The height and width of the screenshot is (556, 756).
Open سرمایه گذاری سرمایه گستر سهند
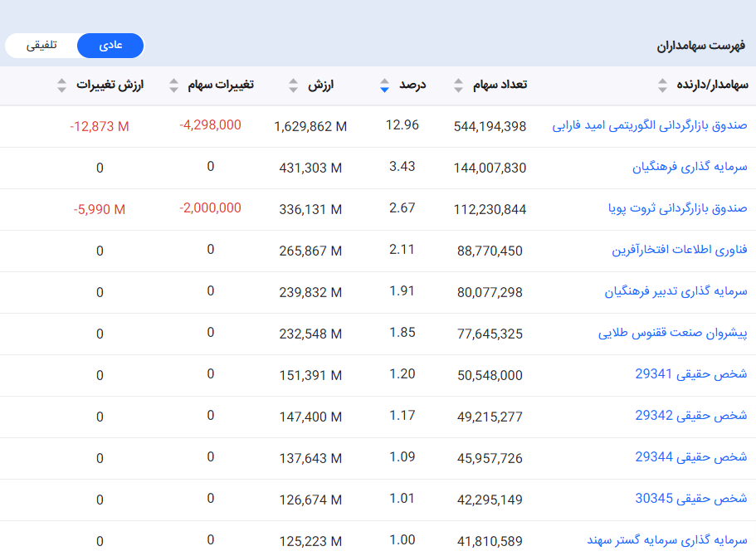pos(667,540)
